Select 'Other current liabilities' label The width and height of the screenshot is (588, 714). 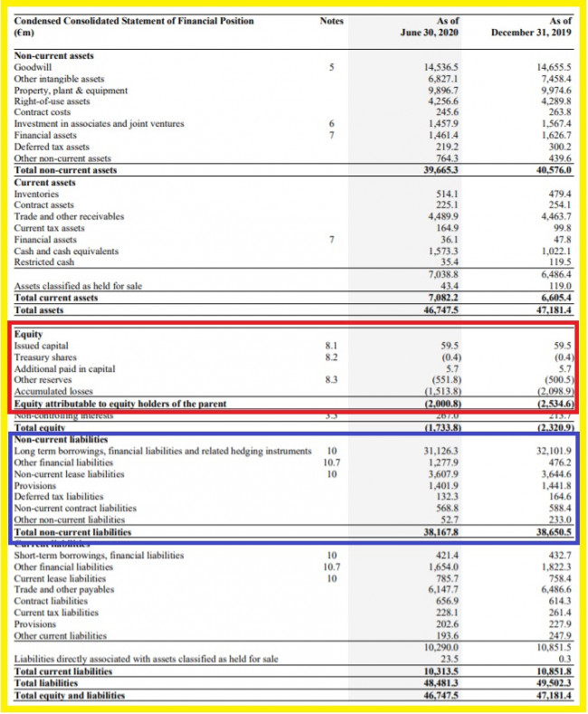pos(60,635)
